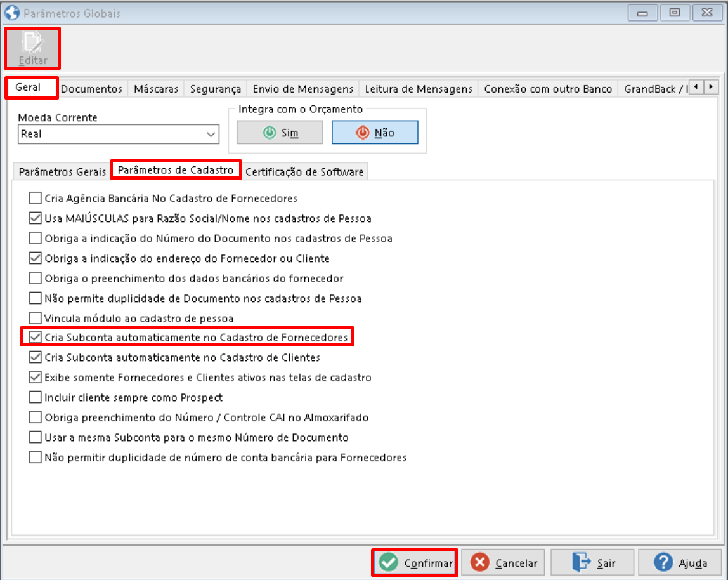Set Integra com o Orçamento to Sim
The width and height of the screenshot is (728, 580).
(280, 133)
